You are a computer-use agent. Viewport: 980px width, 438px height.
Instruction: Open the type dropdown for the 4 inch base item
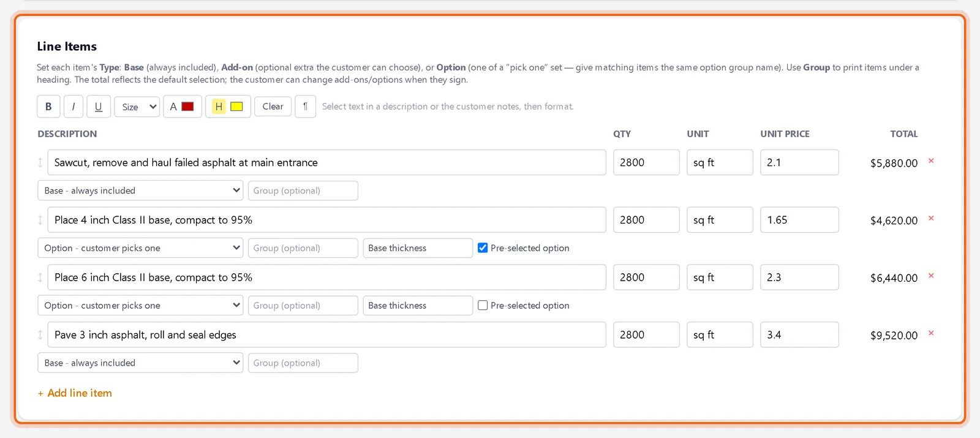tap(140, 248)
